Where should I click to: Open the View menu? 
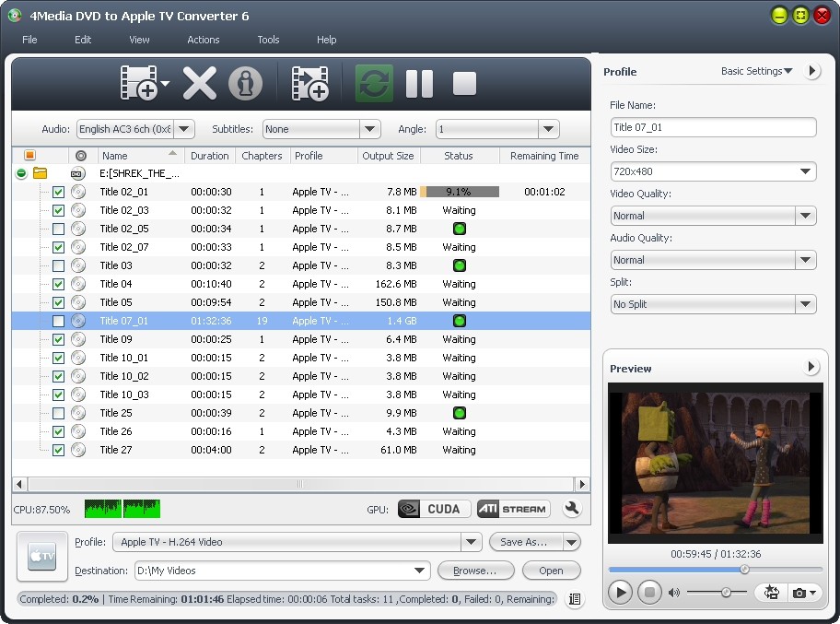pyautogui.click(x=139, y=40)
